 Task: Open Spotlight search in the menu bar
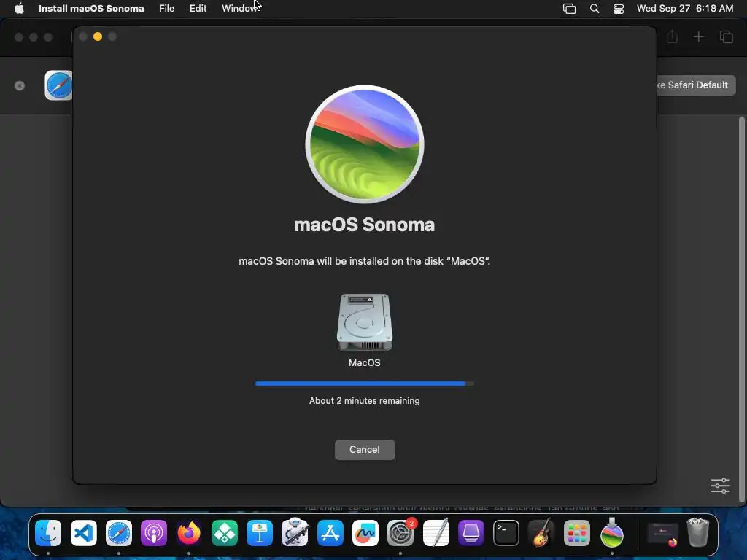pyautogui.click(x=595, y=9)
